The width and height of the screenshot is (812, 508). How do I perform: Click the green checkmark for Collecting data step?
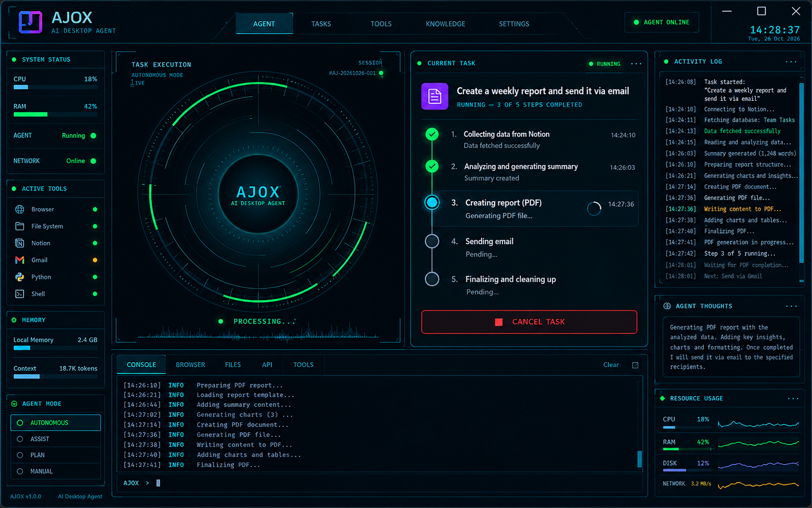click(x=432, y=134)
